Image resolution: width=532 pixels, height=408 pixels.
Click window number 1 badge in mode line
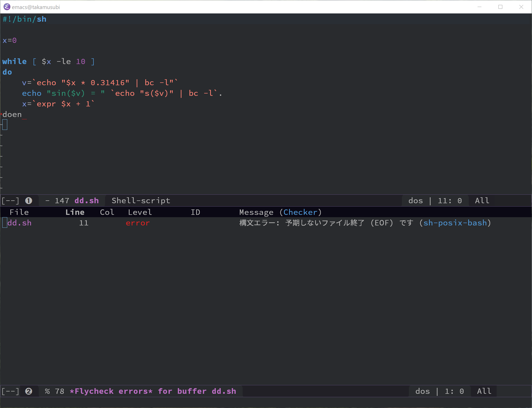pyautogui.click(x=29, y=201)
